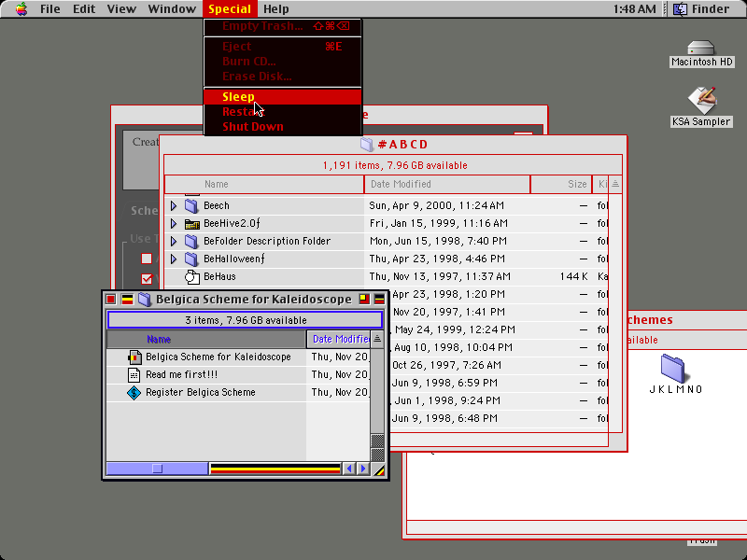The width and height of the screenshot is (747, 560).
Task: Toggle the unchecked checkbox in Kaleidoscope window
Action: coord(147,259)
